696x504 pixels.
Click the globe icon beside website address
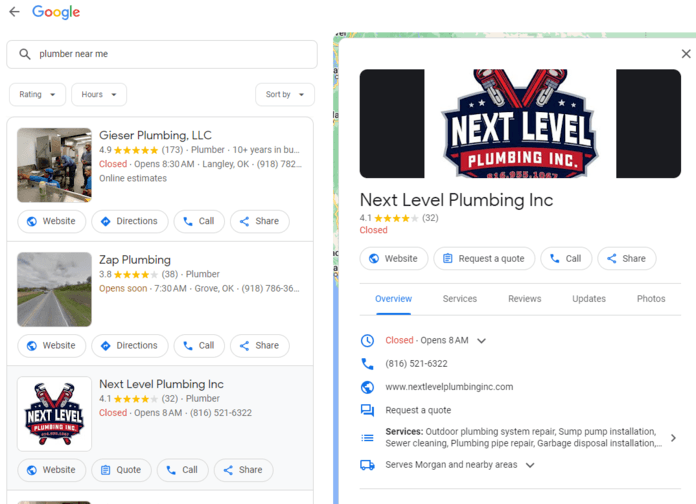pyautogui.click(x=367, y=387)
